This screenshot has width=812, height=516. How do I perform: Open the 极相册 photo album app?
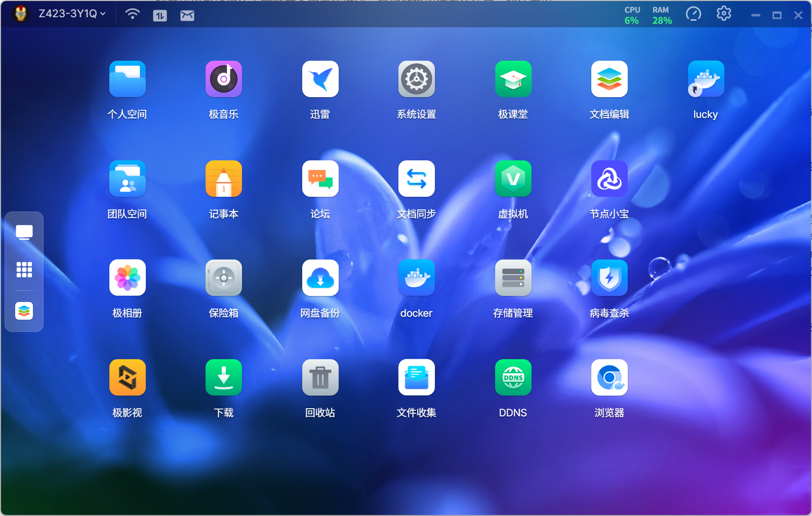click(128, 278)
